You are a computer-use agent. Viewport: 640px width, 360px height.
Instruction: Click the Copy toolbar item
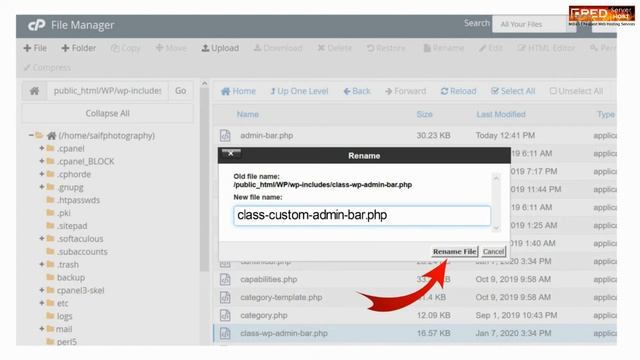pyautogui.click(x=126, y=48)
